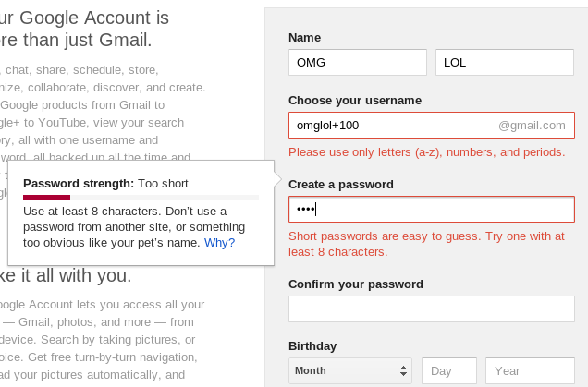Click the "Birthday" label
This screenshot has width=588, height=387.
click(312, 346)
